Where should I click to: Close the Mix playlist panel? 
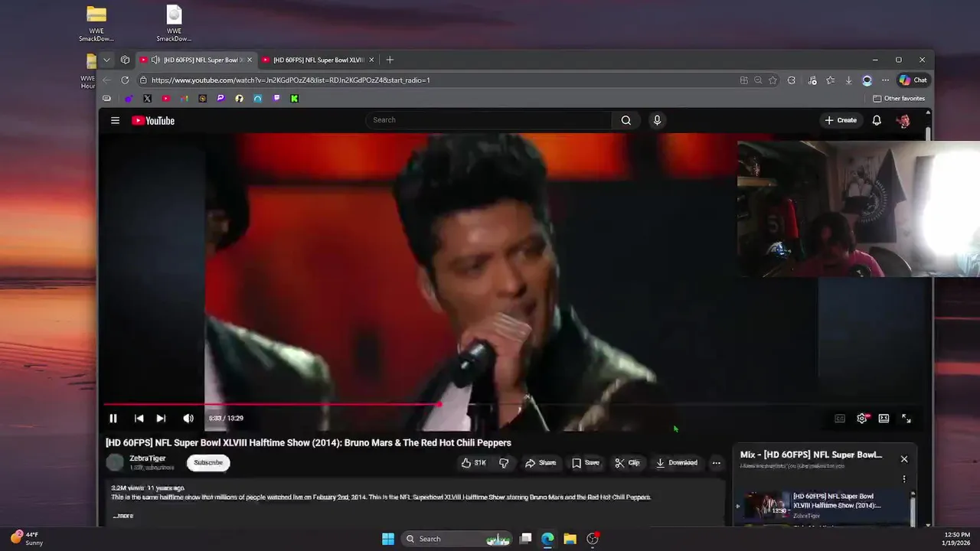tap(904, 459)
